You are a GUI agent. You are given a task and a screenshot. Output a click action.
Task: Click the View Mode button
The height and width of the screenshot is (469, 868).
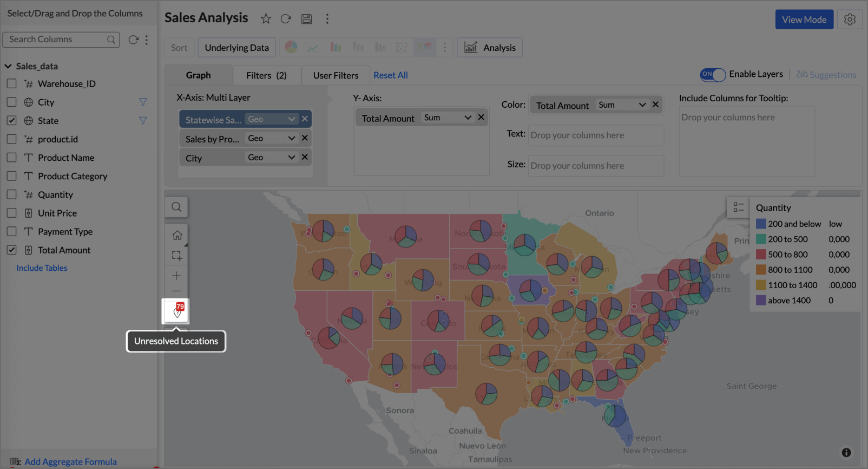tap(804, 19)
